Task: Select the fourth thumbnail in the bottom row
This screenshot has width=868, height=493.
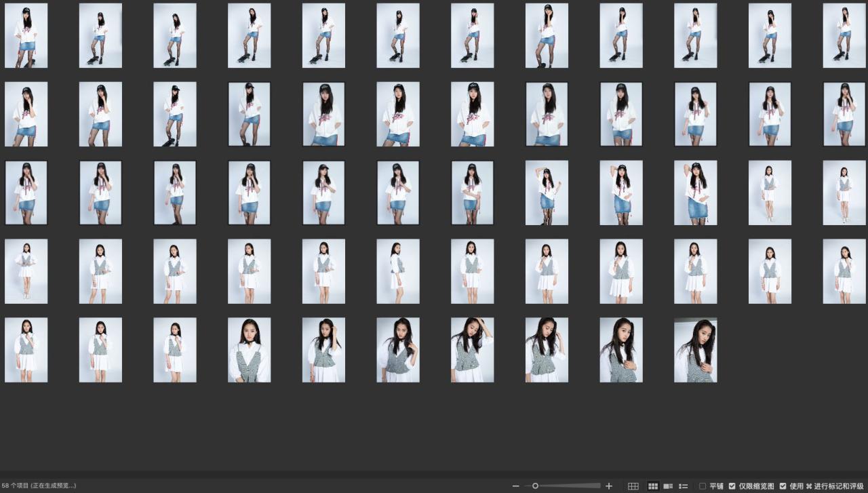Action: (250, 350)
